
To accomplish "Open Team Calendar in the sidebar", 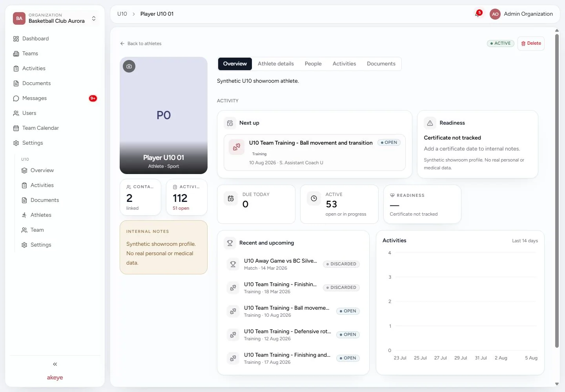I will coord(55,128).
